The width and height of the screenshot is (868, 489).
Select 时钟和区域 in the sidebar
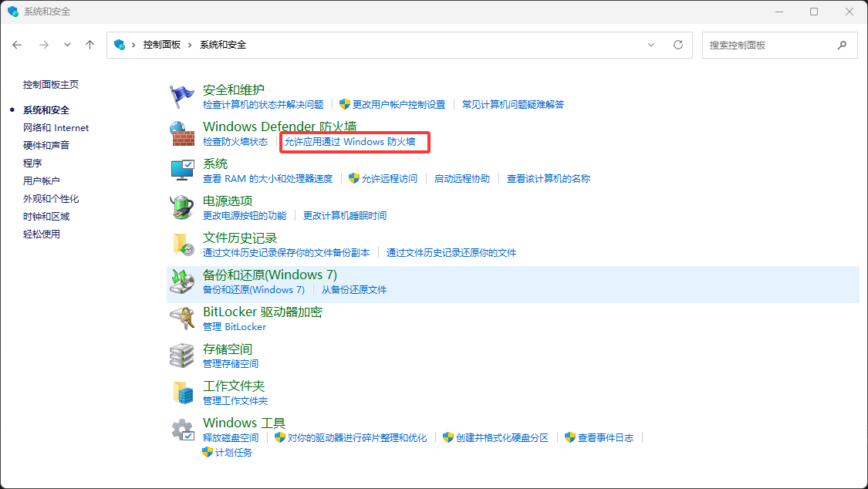[46, 216]
